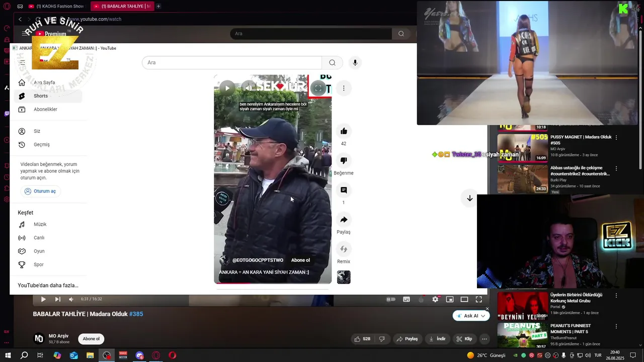This screenshot has width=644, height=362.
Task: Click the Beğenme dislike thumb on the Short
Action: pos(344,160)
